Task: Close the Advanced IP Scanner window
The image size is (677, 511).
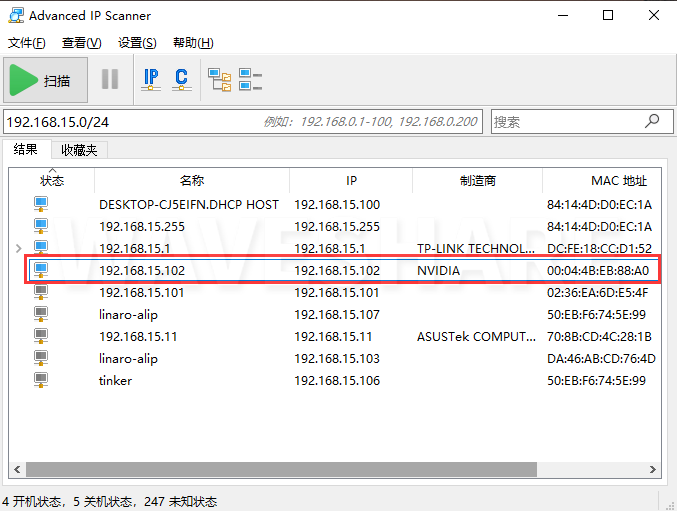Action: point(654,16)
